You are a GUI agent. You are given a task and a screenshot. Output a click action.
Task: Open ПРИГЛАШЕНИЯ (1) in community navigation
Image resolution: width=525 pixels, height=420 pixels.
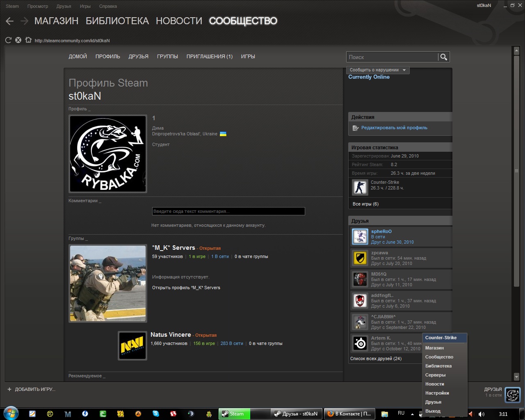pyautogui.click(x=210, y=57)
